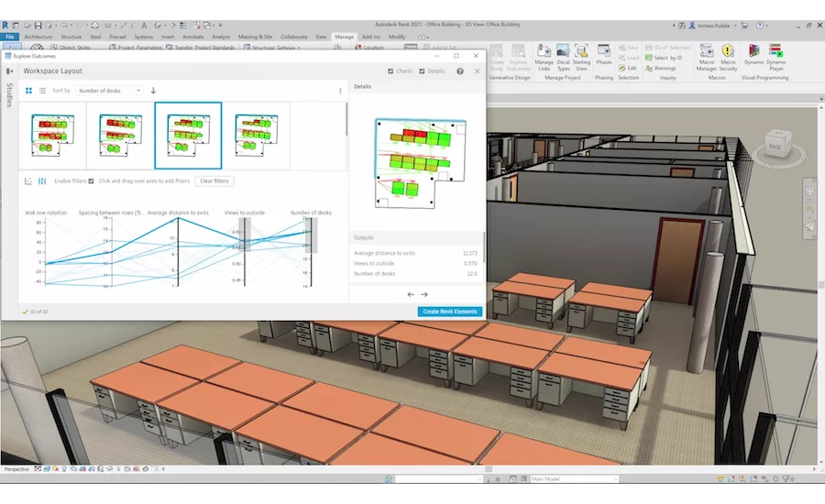Open the Main Model dropdown in status bar
825x504 pixels.
click(574, 478)
